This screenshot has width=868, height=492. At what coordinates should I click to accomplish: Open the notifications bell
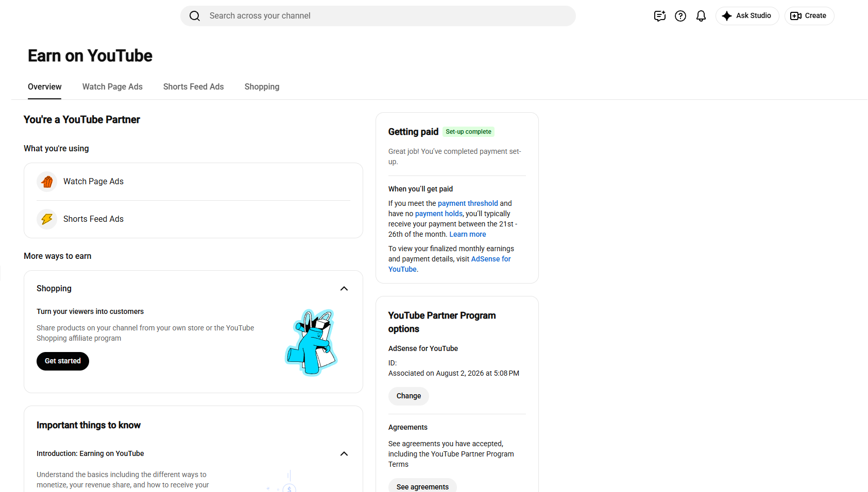pyautogui.click(x=701, y=16)
